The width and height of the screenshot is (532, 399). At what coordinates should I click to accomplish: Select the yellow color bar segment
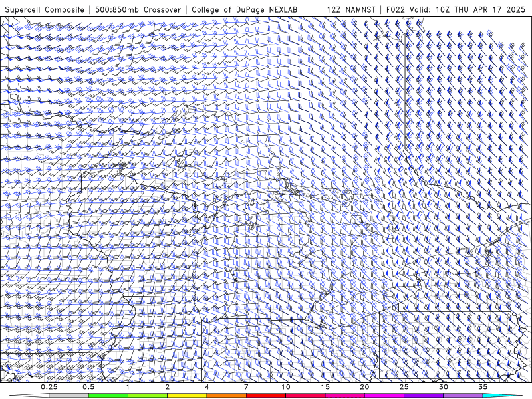187,396
